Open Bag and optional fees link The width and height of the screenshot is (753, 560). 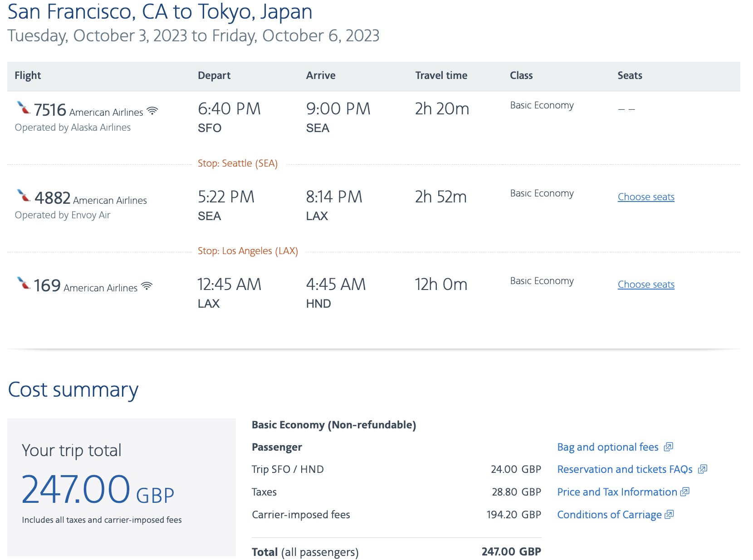[x=608, y=447]
